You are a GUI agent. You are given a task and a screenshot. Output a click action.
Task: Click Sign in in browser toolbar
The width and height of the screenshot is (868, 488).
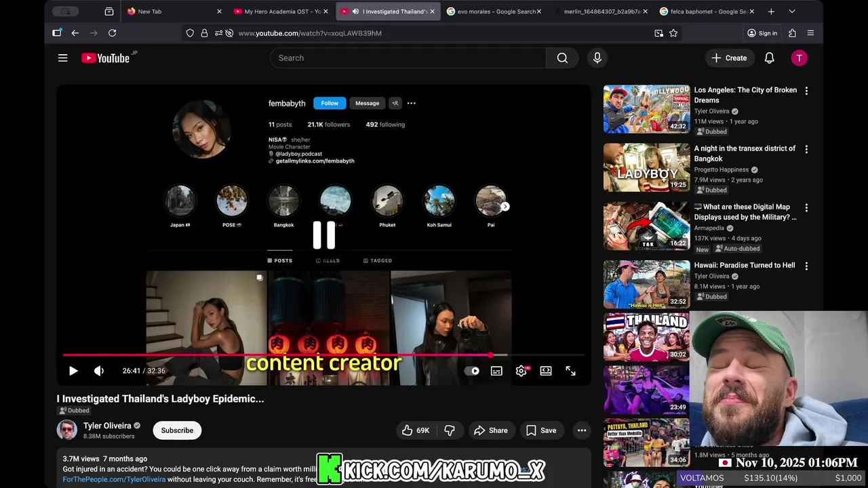click(762, 33)
